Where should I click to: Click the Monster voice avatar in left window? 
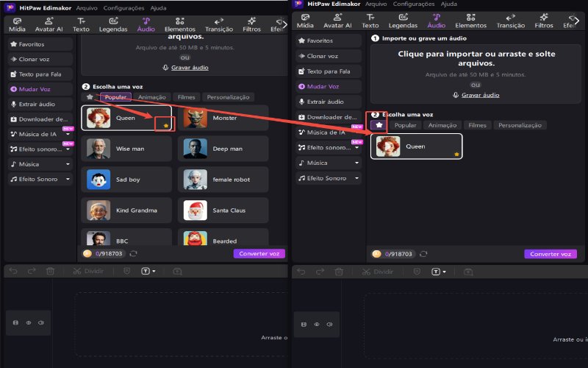[195, 118]
